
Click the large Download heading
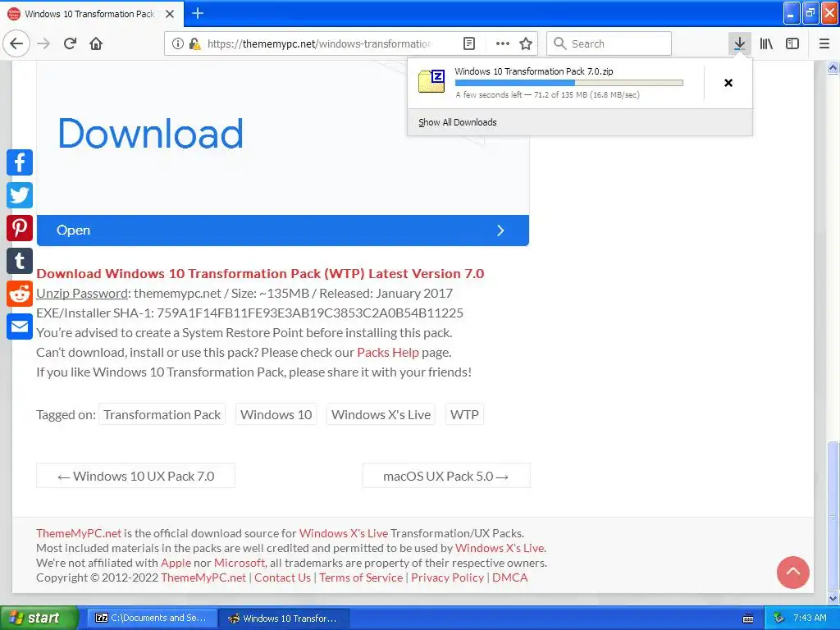click(150, 134)
